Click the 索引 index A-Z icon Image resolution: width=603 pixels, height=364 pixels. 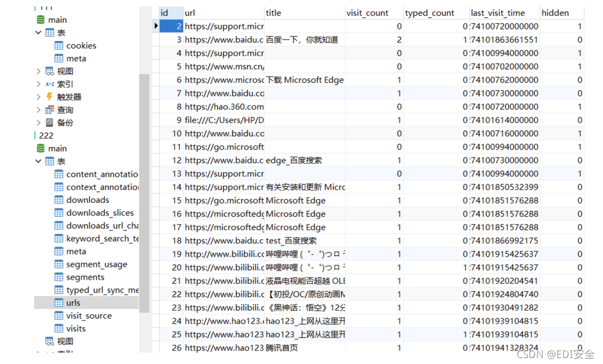50,84
